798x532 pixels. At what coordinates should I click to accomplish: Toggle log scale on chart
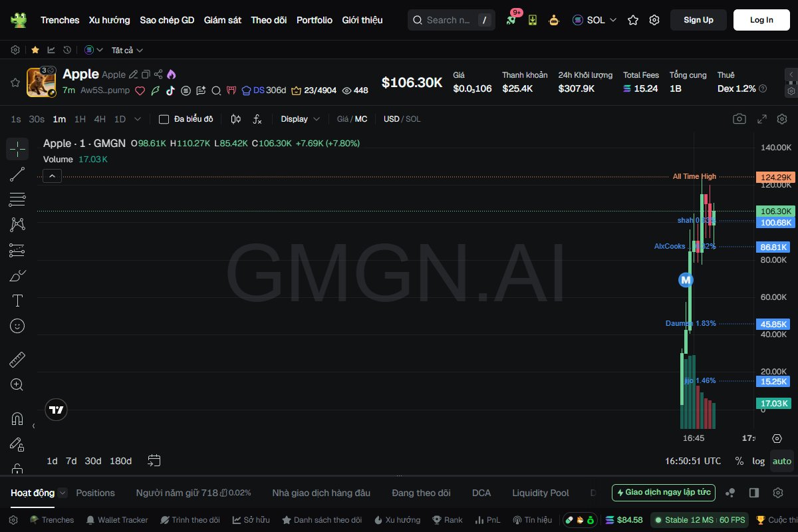click(758, 461)
